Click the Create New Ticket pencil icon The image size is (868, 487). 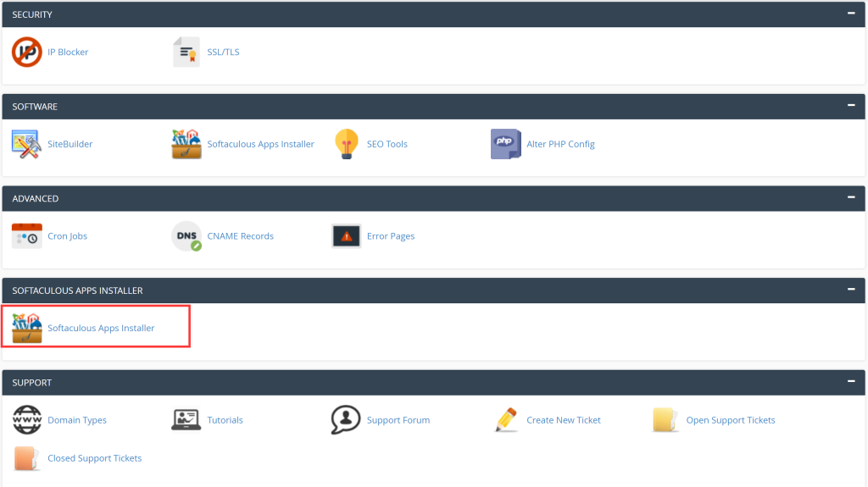point(506,420)
